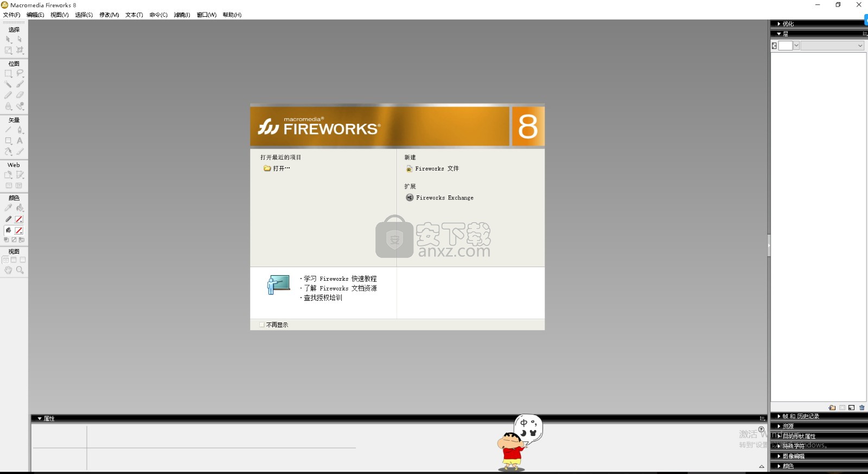Open the 修改(M) menu
Image resolution: width=868 pixels, height=474 pixels.
pyautogui.click(x=109, y=15)
